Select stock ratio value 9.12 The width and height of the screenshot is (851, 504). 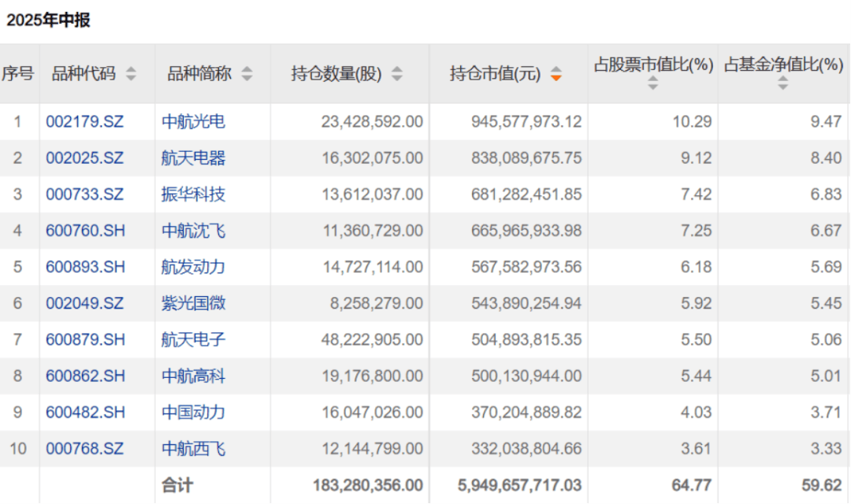point(697,157)
